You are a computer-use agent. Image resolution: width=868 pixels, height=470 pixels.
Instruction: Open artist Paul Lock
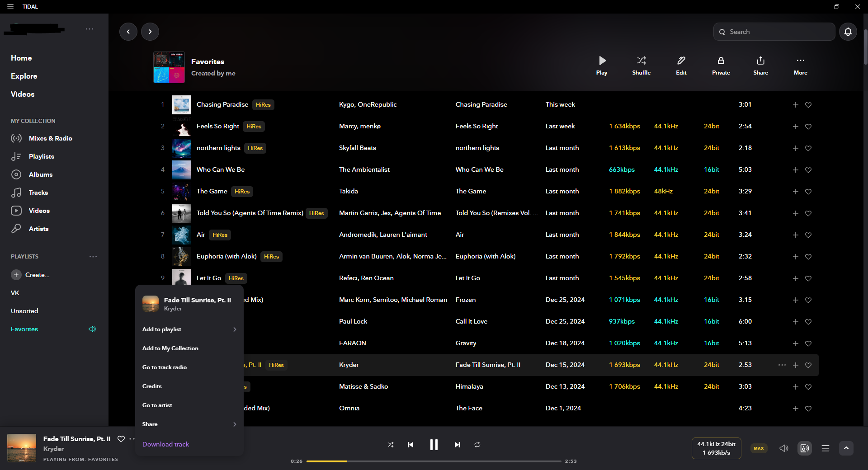coord(353,322)
